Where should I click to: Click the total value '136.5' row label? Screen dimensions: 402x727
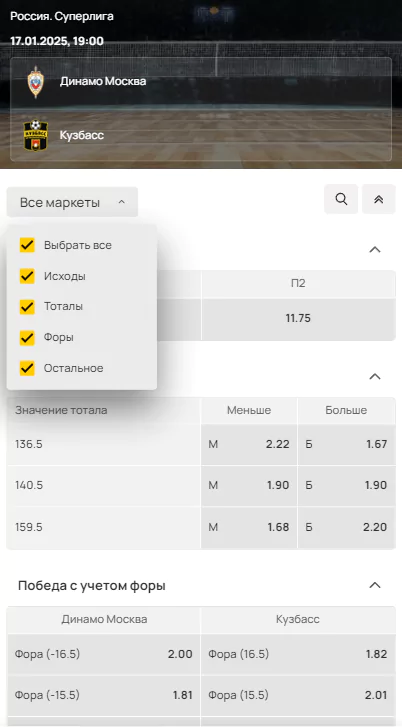click(29, 444)
